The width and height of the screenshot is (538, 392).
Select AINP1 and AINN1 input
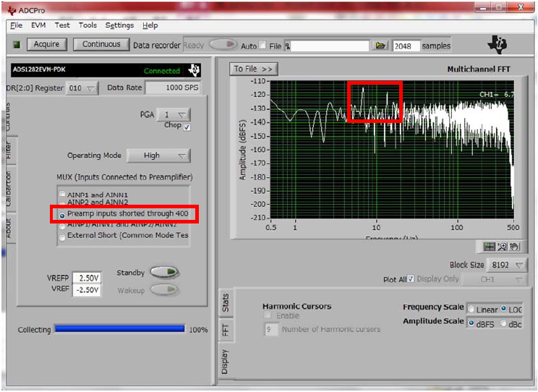pos(62,194)
